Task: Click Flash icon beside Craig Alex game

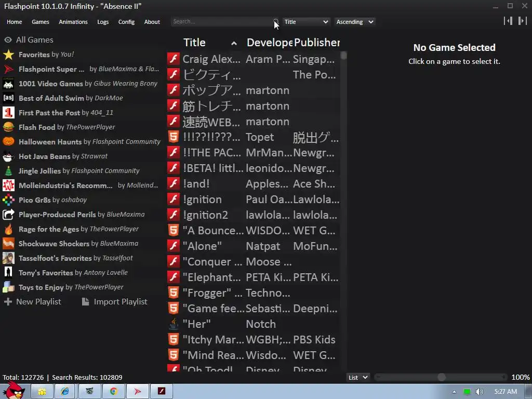Action: pyautogui.click(x=174, y=59)
